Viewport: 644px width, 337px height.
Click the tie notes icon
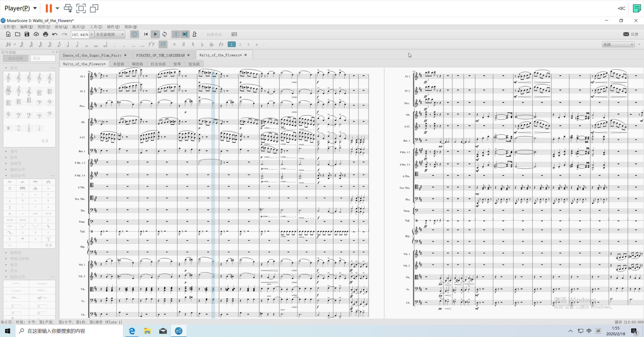(152, 44)
